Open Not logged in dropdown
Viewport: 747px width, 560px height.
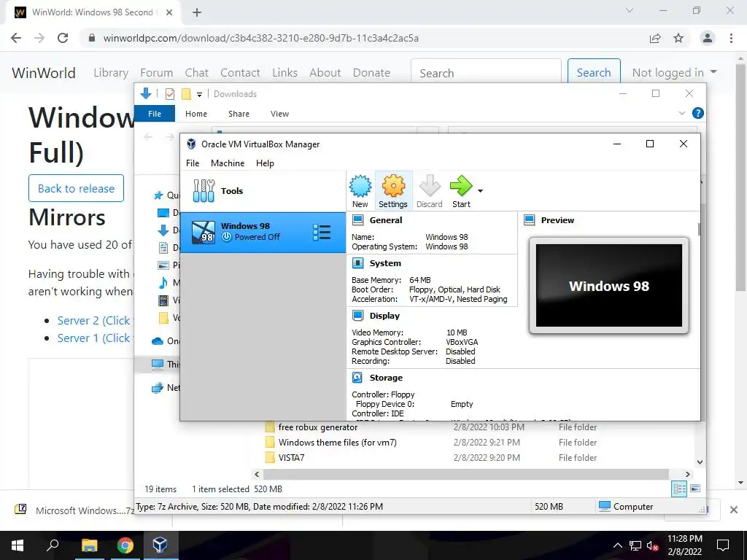point(674,72)
